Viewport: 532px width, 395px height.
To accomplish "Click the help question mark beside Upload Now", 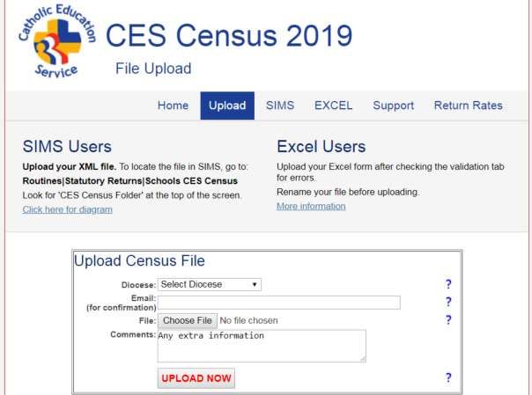I will (448, 377).
